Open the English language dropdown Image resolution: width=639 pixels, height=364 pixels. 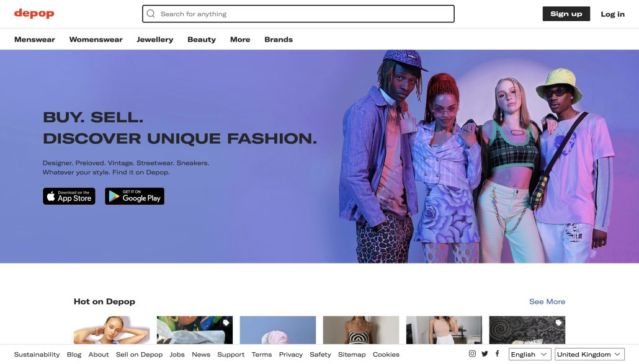[x=530, y=354]
